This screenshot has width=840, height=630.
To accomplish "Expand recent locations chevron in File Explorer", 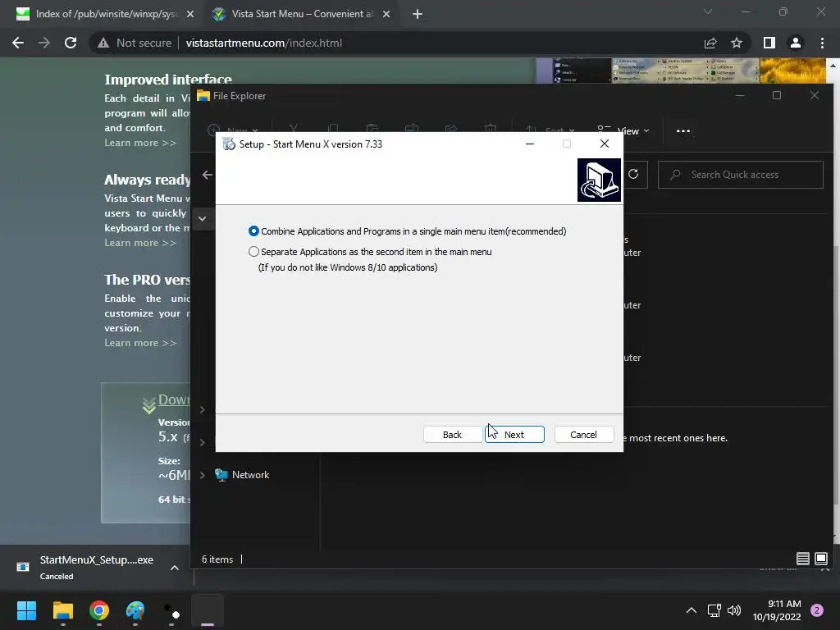I will 202,218.
